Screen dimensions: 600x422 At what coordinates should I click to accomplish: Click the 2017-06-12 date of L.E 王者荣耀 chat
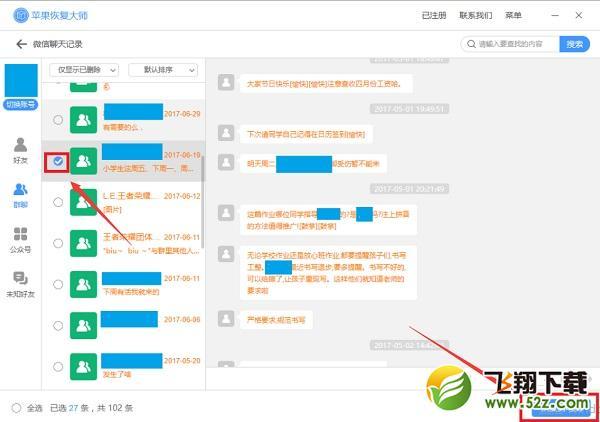pyautogui.click(x=182, y=196)
